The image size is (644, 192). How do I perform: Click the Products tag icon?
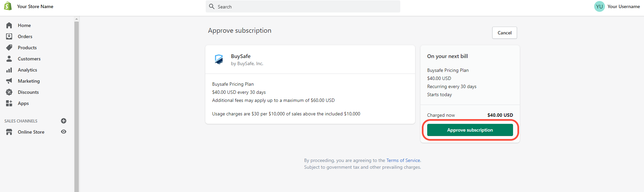(x=9, y=48)
